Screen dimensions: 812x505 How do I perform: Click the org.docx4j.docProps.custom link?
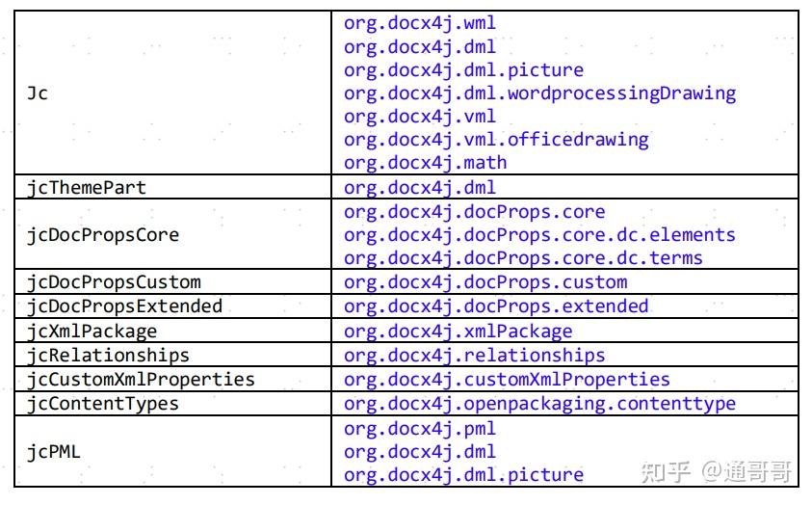point(485,282)
